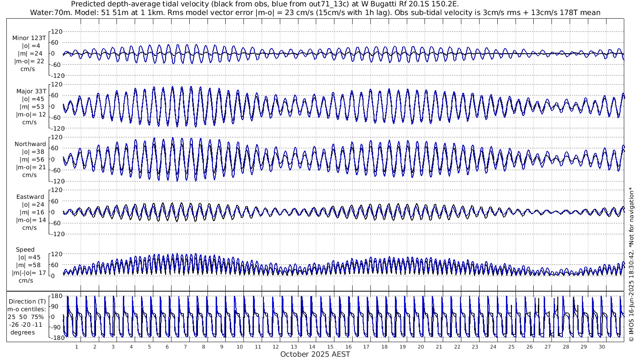Click the "Speed" panel label
The height and width of the screenshot is (364, 637).
click(x=25, y=250)
